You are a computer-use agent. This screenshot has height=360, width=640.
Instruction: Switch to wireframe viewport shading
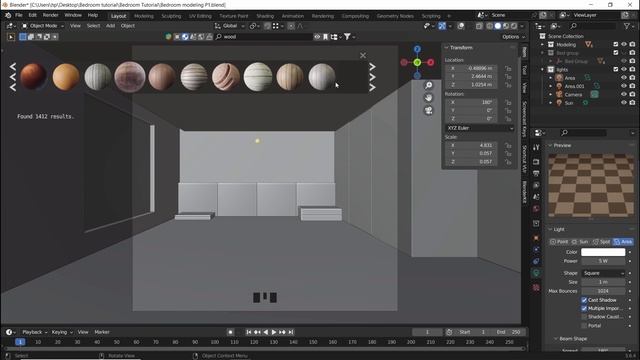point(489,26)
